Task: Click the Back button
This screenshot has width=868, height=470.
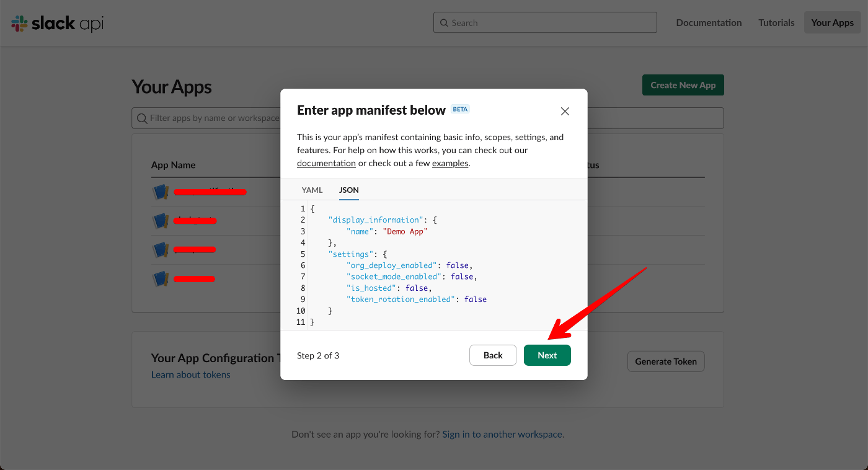Action: point(493,355)
